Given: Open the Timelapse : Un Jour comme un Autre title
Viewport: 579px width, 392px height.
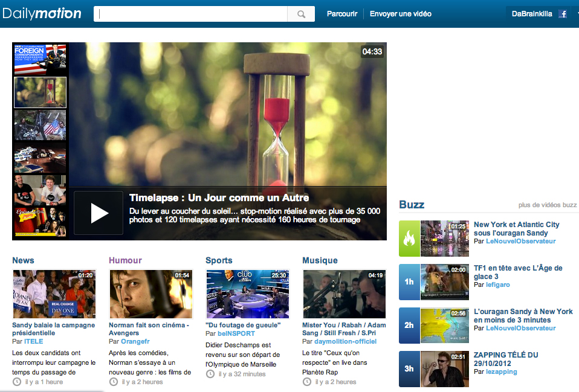Looking at the screenshot, I should coord(219,198).
